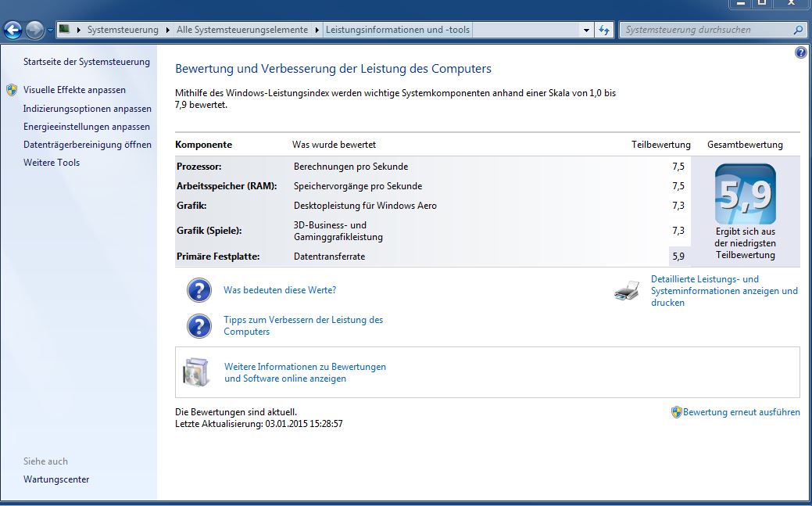The width and height of the screenshot is (812, 506).
Task: Open Was bedeuten diese Werte? link
Action: tap(280, 290)
